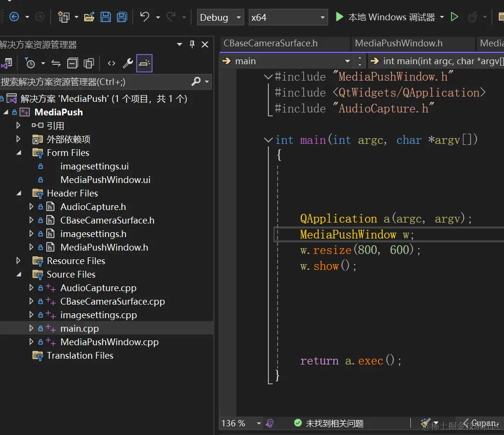
Task: Expand the Resource Files folder
Action: click(18, 260)
